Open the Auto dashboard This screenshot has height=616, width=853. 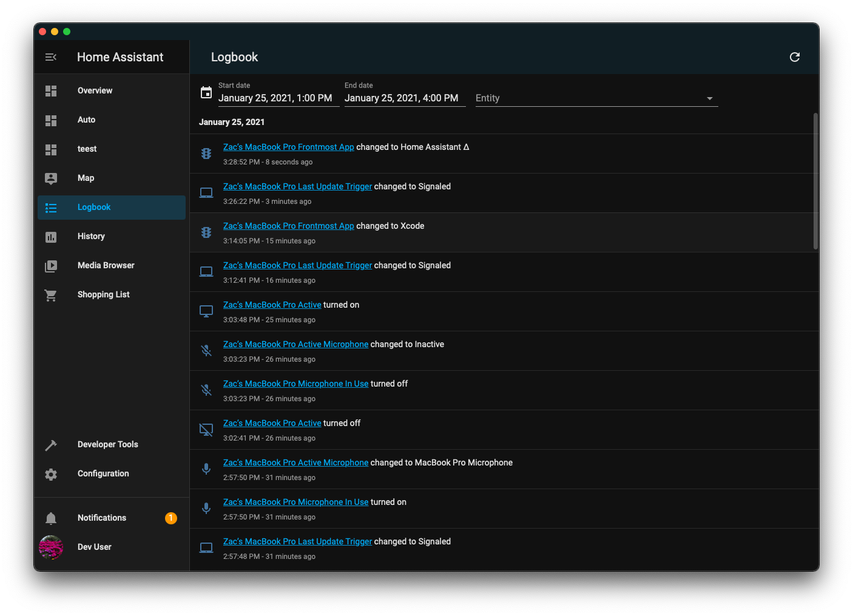112,120
